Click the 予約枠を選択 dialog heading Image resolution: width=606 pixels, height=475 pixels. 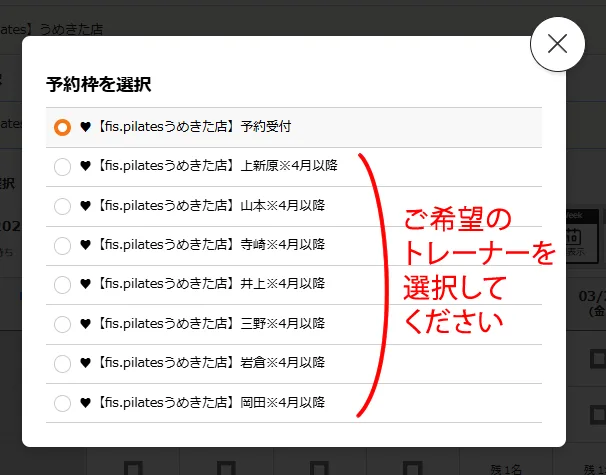tap(99, 84)
